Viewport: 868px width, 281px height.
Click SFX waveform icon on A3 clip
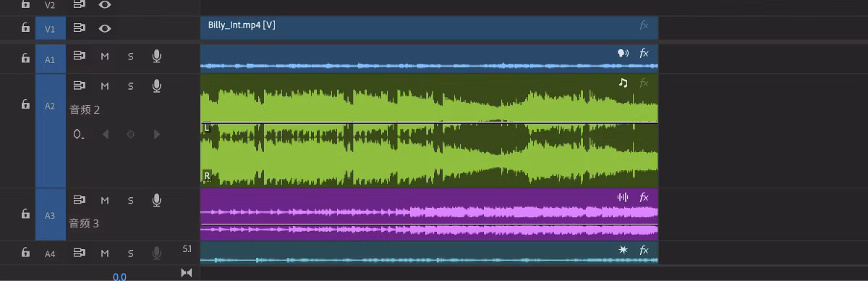(622, 197)
